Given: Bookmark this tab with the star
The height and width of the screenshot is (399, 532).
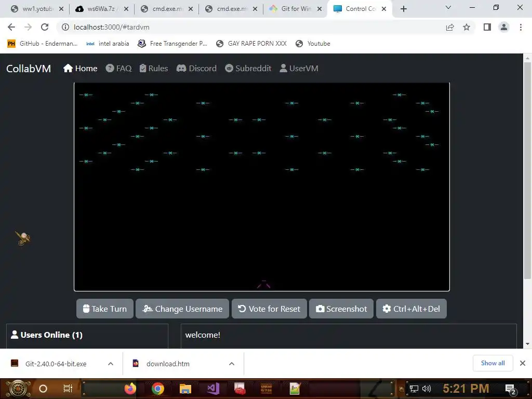Looking at the screenshot, I should click(x=467, y=27).
